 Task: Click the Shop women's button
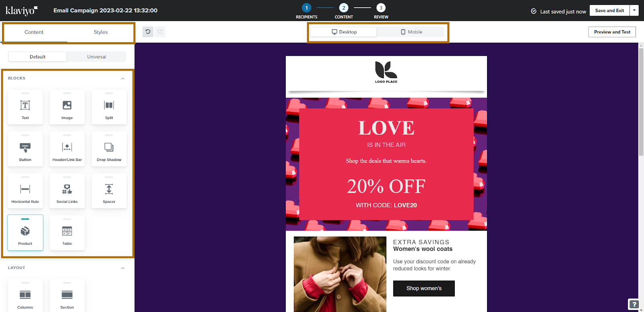pyautogui.click(x=424, y=288)
